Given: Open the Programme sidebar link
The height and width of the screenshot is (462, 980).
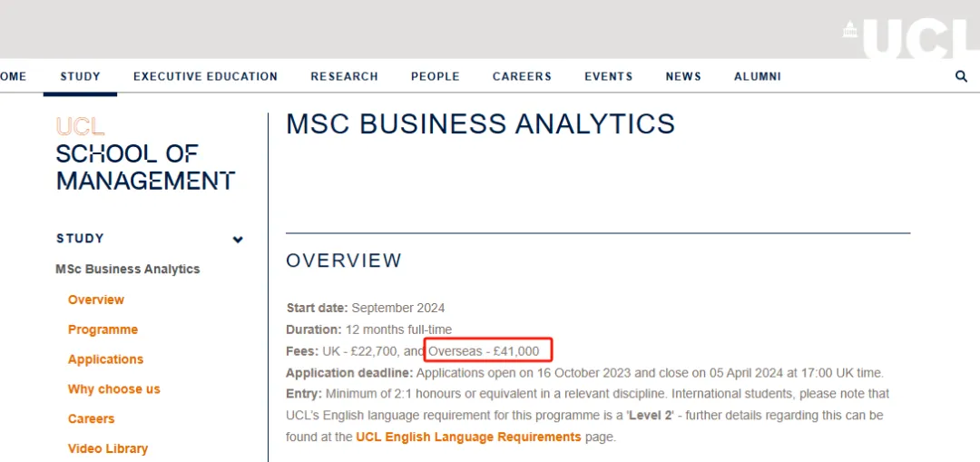Looking at the screenshot, I should [x=103, y=329].
